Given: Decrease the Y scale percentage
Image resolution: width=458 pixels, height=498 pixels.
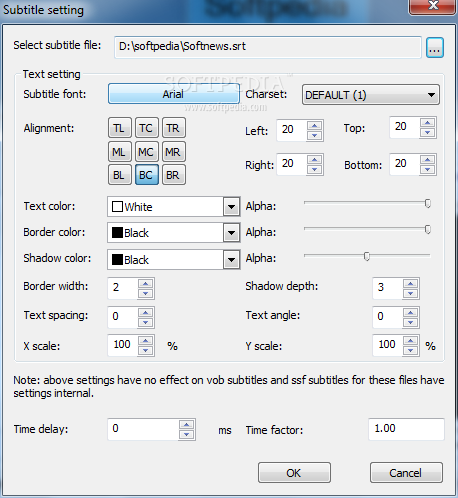Looking at the screenshot, I should [x=411, y=350].
